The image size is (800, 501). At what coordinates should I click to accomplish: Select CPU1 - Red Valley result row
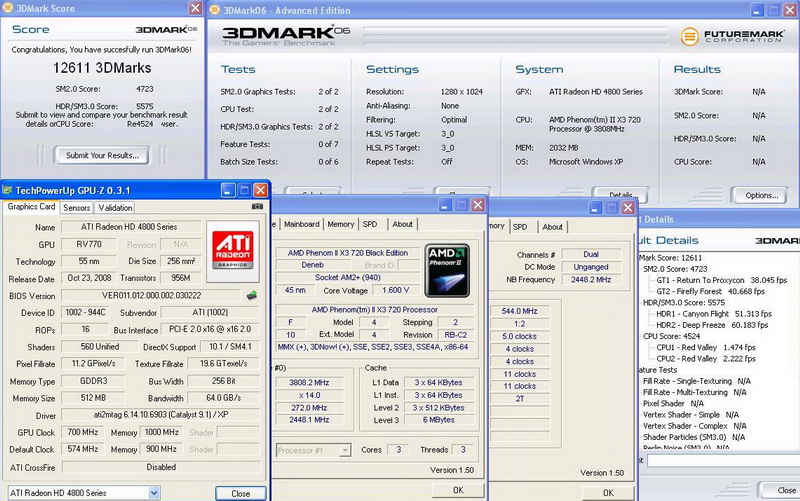tap(706, 347)
